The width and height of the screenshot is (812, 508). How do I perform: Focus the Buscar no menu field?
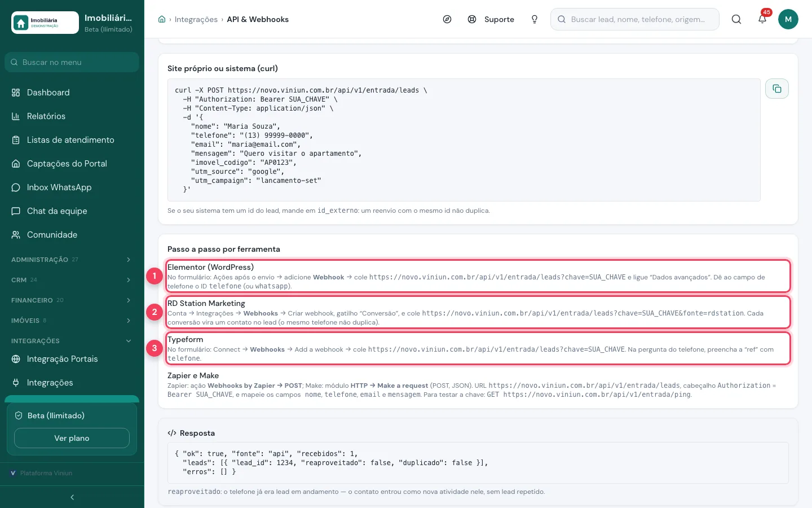pyautogui.click(x=72, y=62)
